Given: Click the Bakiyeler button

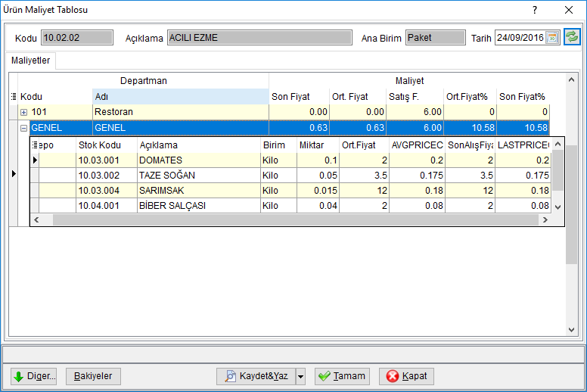Looking at the screenshot, I should [93, 376].
